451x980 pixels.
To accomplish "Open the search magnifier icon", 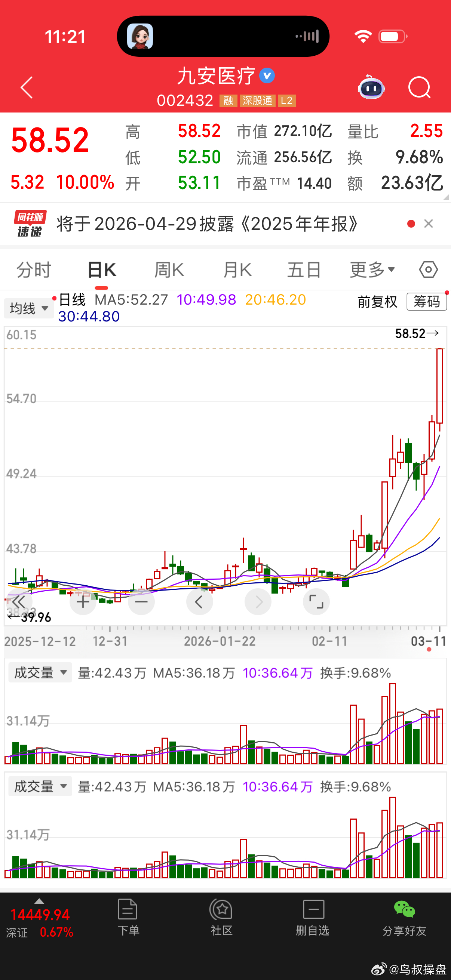I will click(x=420, y=87).
